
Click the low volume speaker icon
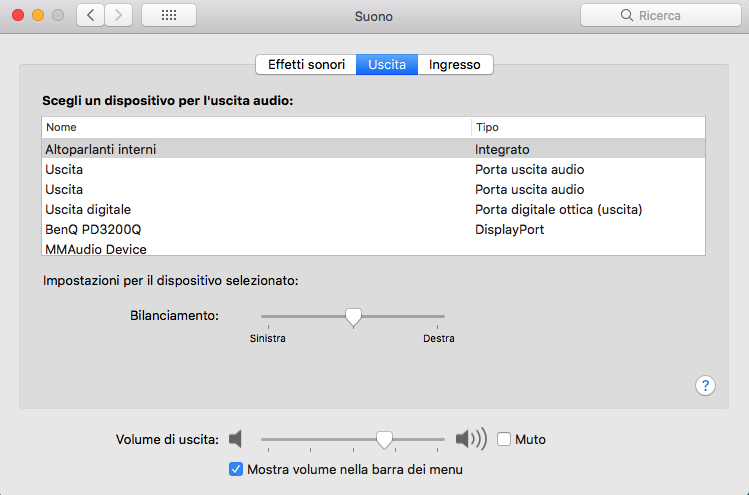click(235, 439)
